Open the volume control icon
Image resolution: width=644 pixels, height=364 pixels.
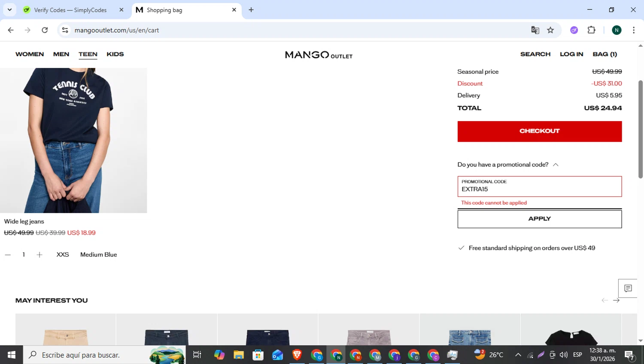[564, 355]
